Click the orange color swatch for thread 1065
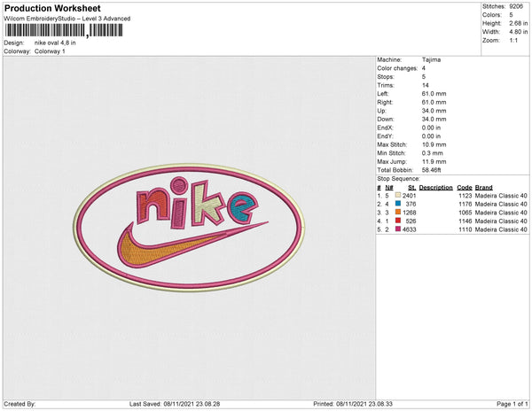 coord(398,212)
